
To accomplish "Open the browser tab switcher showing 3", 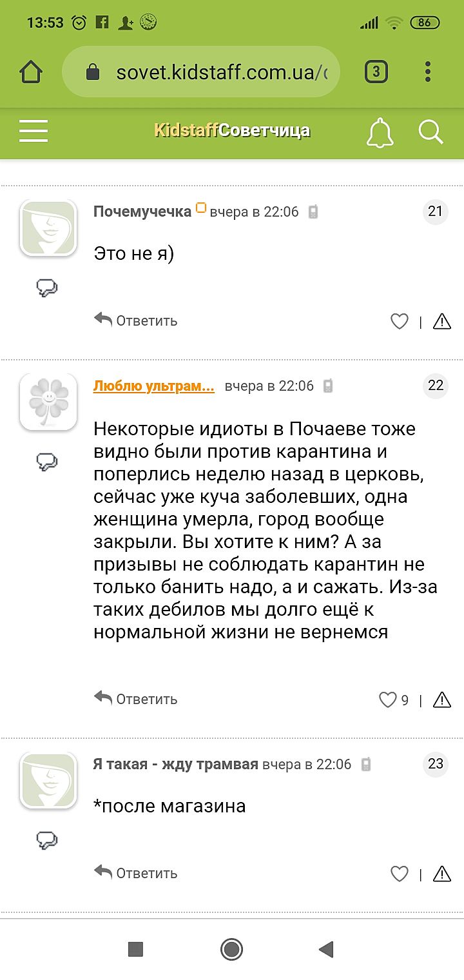I will (376, 72).
